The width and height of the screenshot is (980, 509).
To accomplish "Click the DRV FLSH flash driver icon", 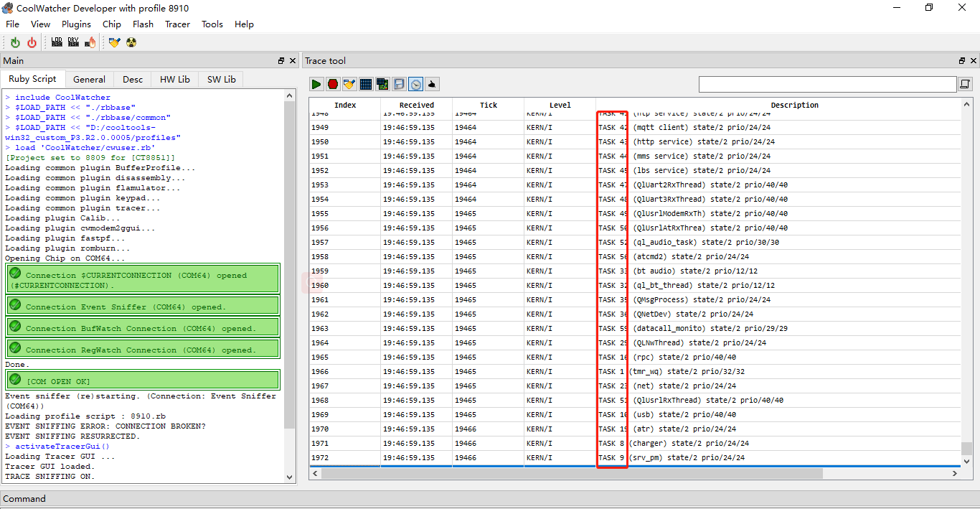I will click(73, 43).
